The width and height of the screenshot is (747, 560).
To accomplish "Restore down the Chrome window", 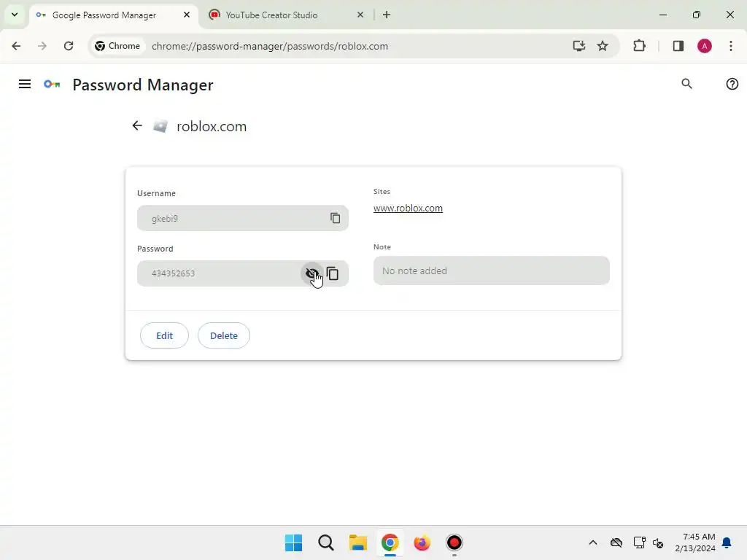I will [696, 15].
